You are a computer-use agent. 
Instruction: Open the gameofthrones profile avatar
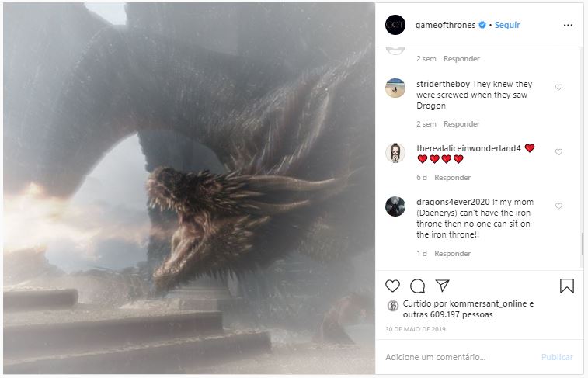395,25
